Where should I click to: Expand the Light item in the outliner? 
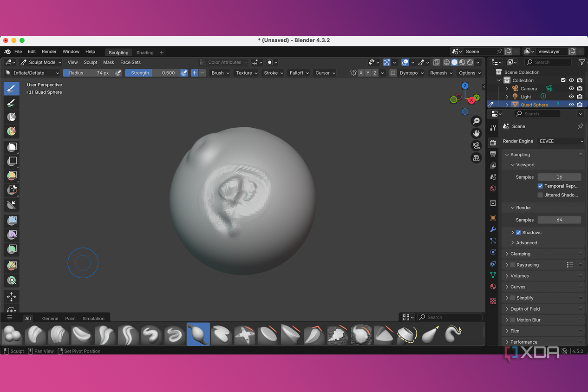507,97
